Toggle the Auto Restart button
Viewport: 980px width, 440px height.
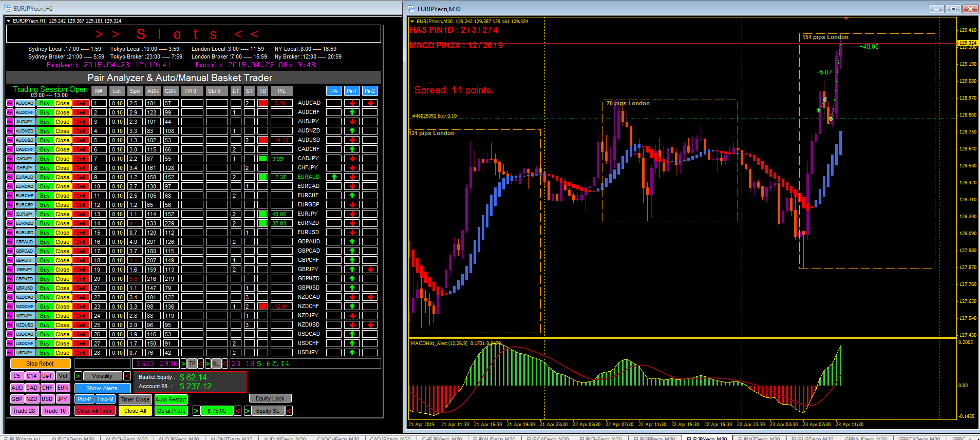point(171,399)
